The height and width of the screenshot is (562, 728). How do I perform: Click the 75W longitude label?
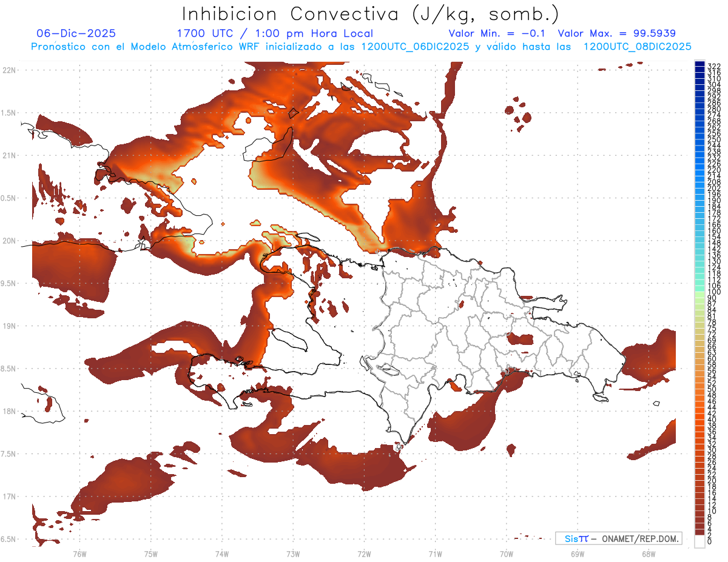coord(151,554)
